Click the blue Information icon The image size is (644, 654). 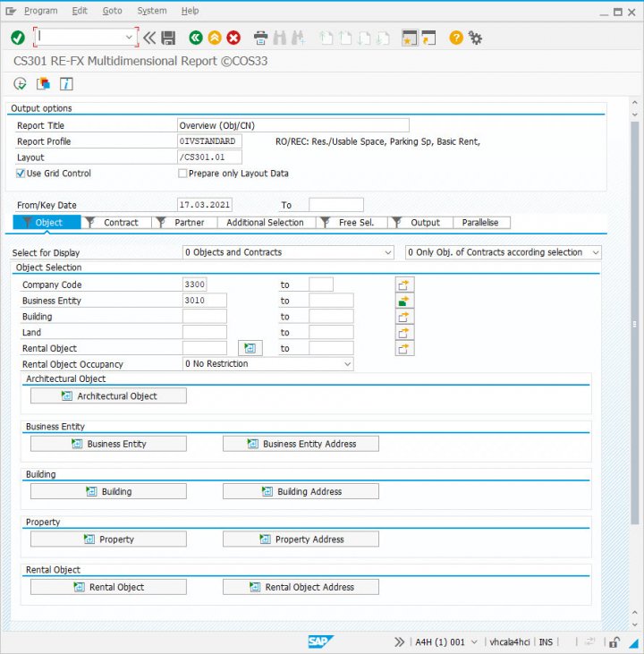pyautogui.click(x=66, y=84)
